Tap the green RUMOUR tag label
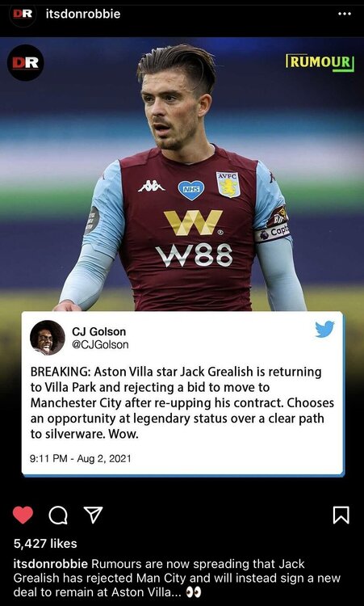This screenshot has height=606, width=364. pos(320,62)
